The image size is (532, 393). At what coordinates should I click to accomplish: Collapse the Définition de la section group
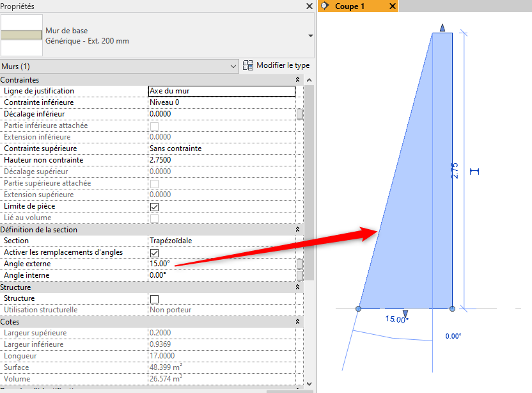point(297,230)
